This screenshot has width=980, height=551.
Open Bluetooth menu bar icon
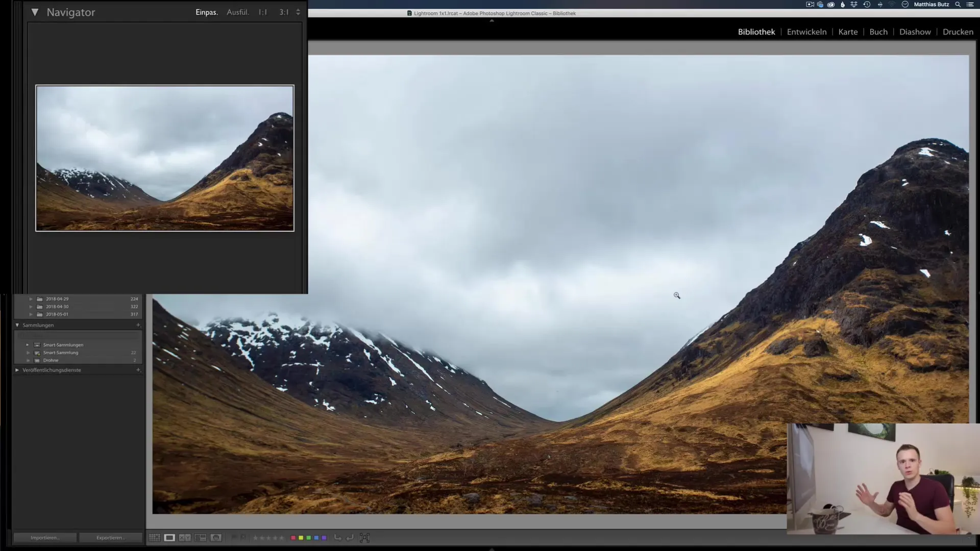880,4
